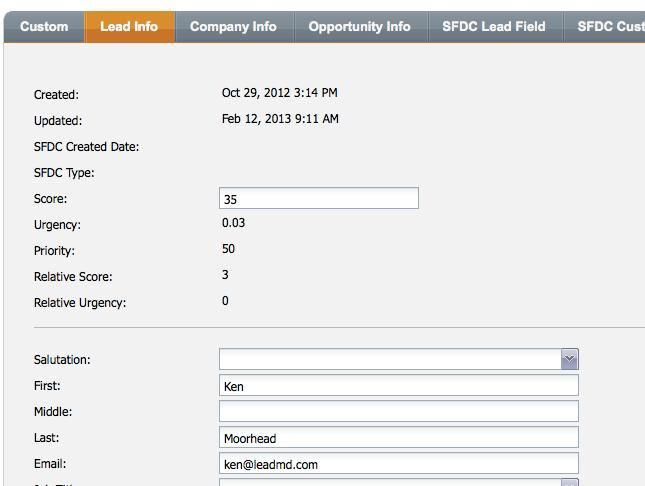Switch to the Custom tab
The height and width of the screenshot is (486, 645).
click(x=44, y=27)
